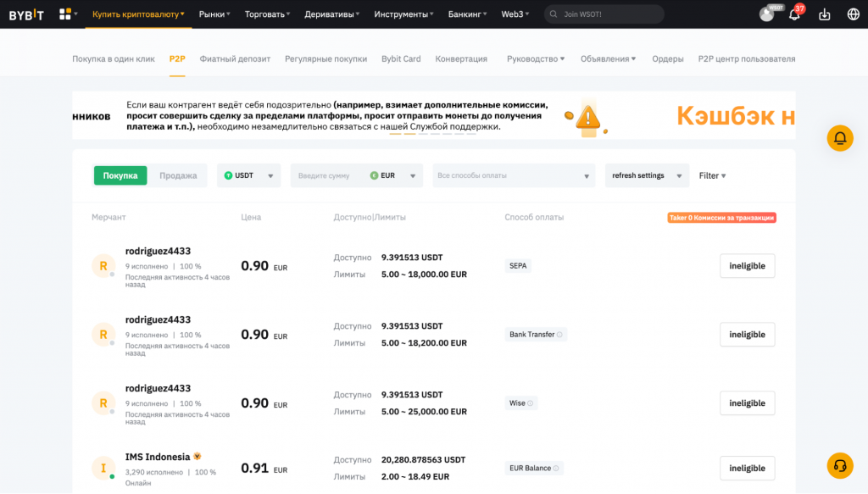Image resolution: width=868 pixels, height=494 pixels.
Task: Switch to Продажа sell toggle
Action: [178, 175]
